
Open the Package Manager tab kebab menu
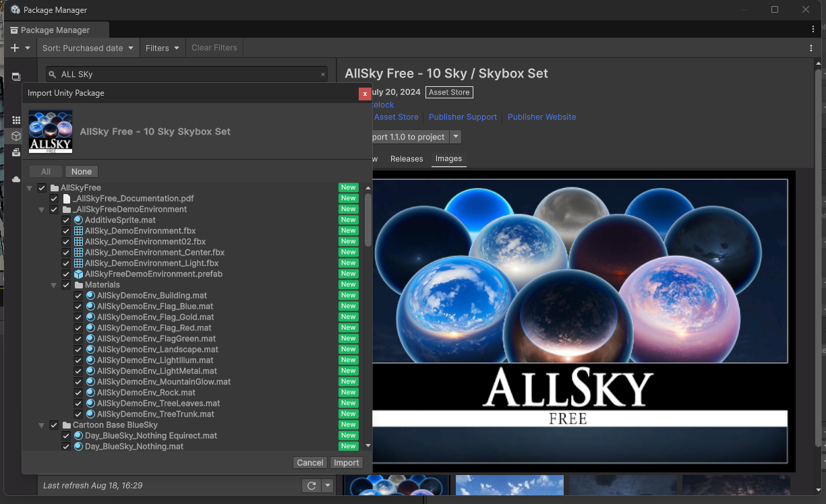pyautogui.click(x=813, y=30)
